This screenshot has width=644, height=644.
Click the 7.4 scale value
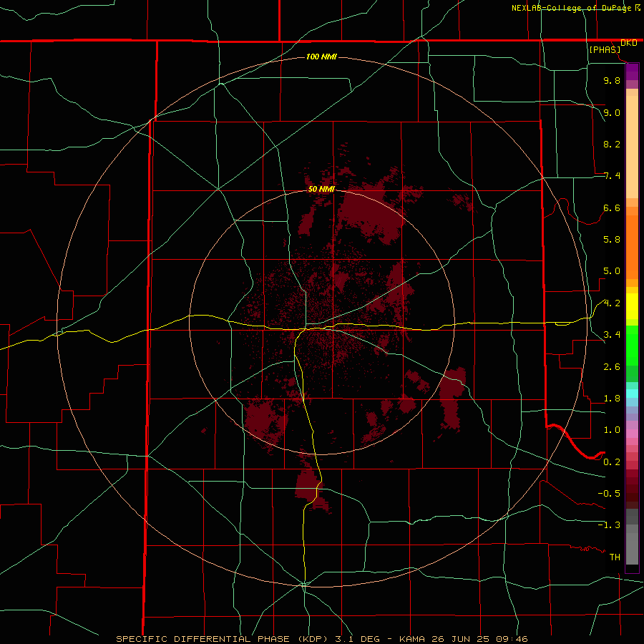612,176
